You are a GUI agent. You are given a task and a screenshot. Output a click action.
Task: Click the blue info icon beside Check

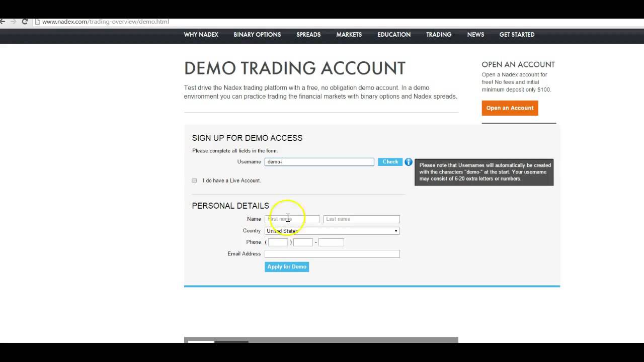[409, 162]
